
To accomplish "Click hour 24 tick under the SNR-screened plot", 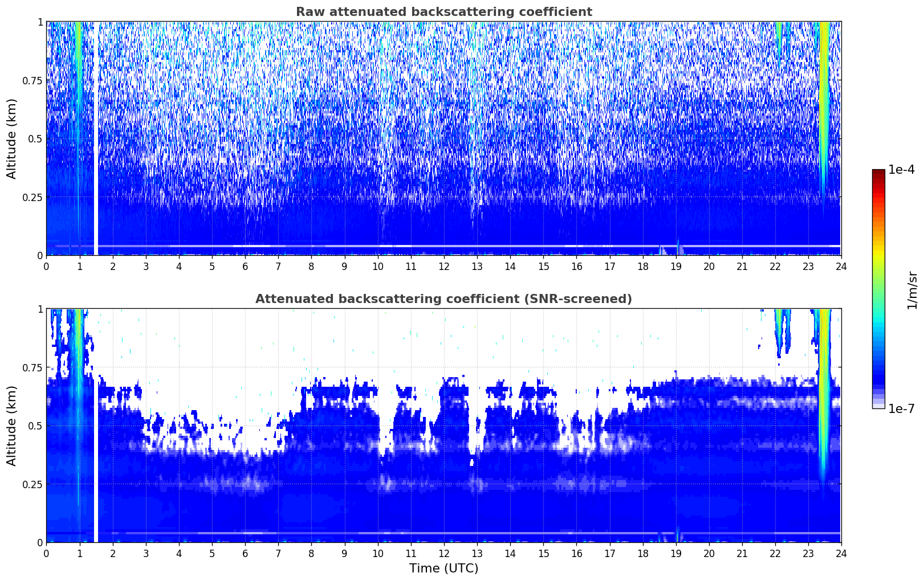I will pyautogui.click(x=841, y=553).
